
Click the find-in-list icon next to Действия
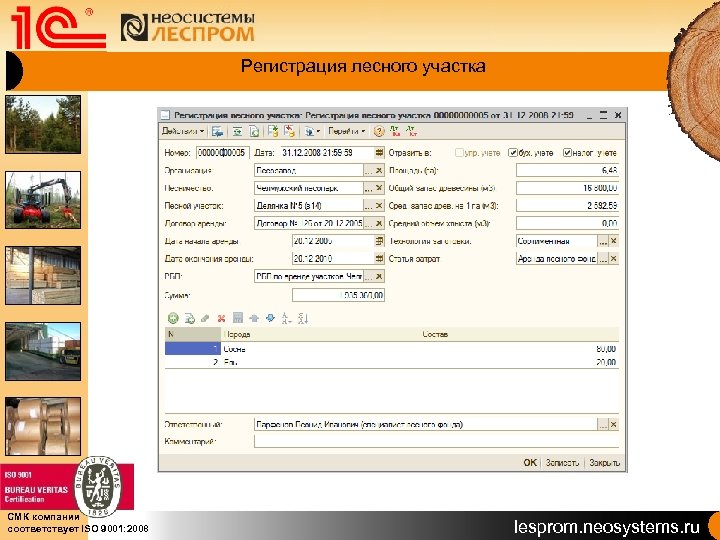pyautogui.click(x=218, y=132)
